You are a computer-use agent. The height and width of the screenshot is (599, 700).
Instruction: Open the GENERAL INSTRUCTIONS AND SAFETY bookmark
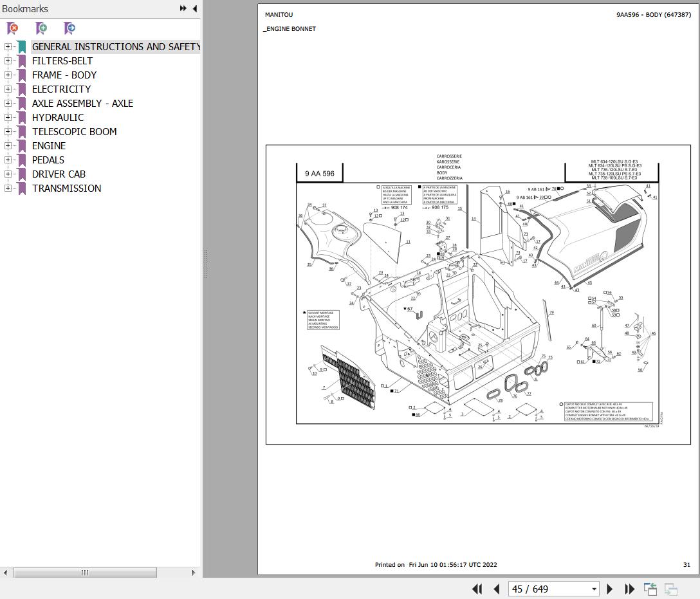(116, 46)
